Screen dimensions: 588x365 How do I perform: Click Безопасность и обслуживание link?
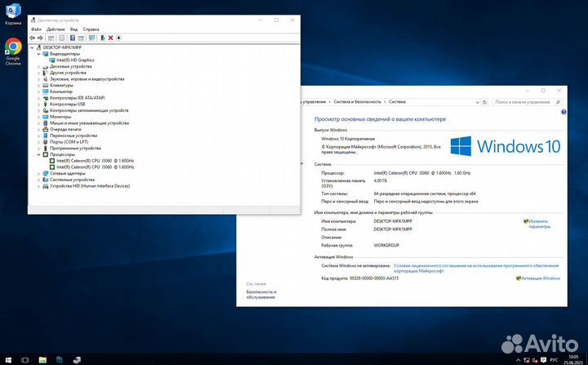(x=261, y=295)
